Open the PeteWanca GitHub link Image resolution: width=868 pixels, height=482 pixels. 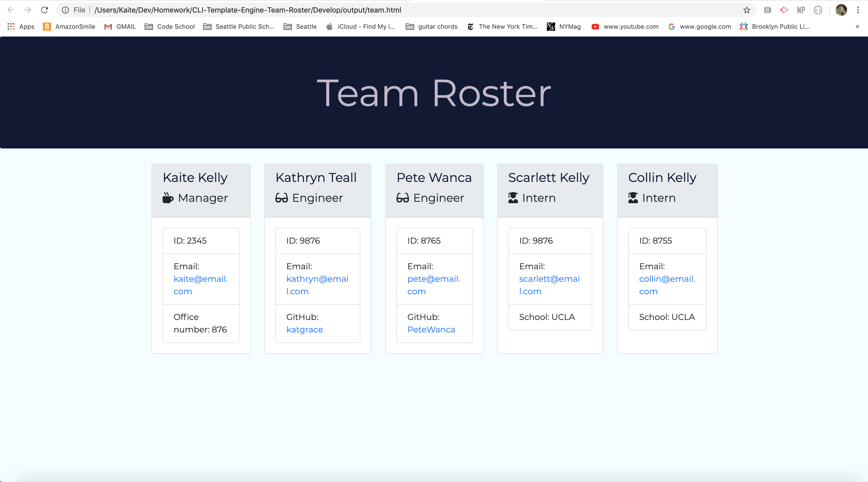click(431, 330)
